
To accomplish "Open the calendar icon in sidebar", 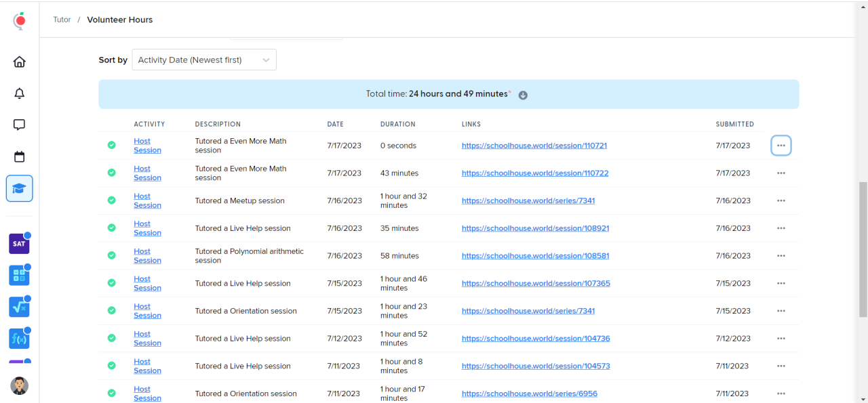I will [x=20, y=157].
